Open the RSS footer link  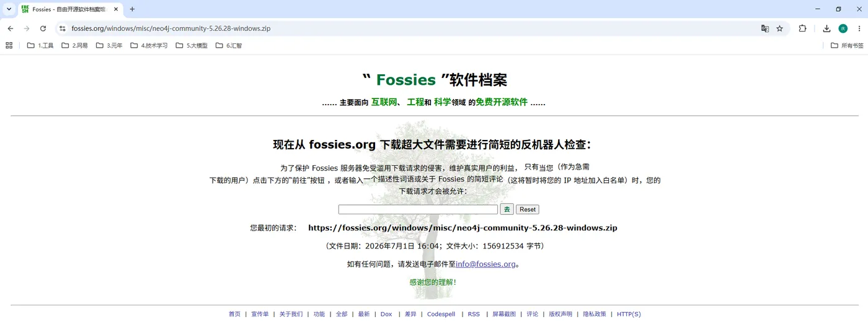point(474,314)
